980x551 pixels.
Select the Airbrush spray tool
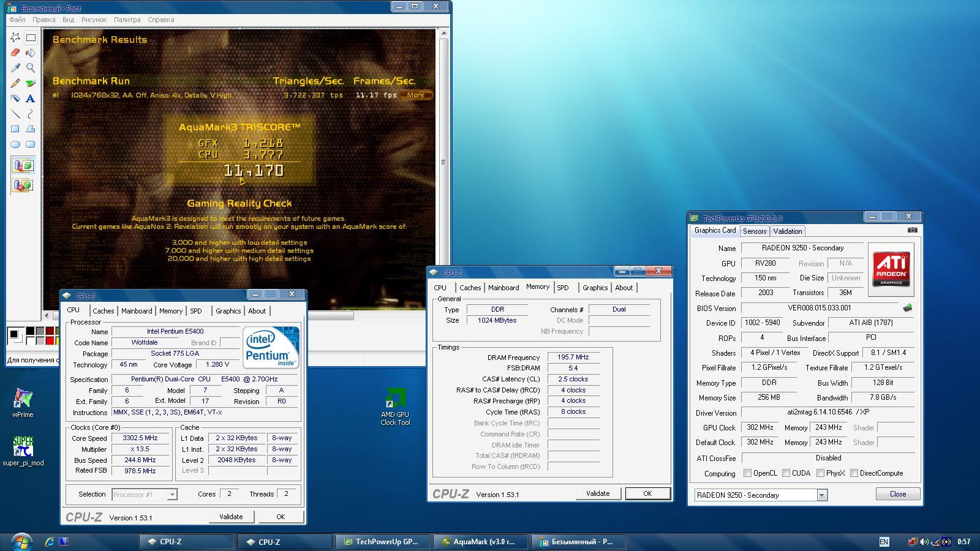pos(15,98)
